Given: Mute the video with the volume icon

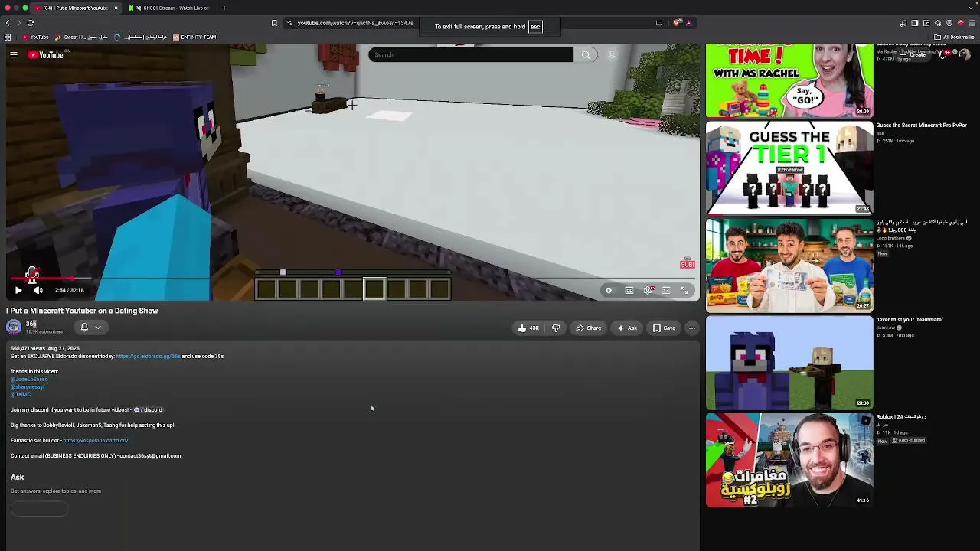Looking at the screenshot, I should point(38,290).
